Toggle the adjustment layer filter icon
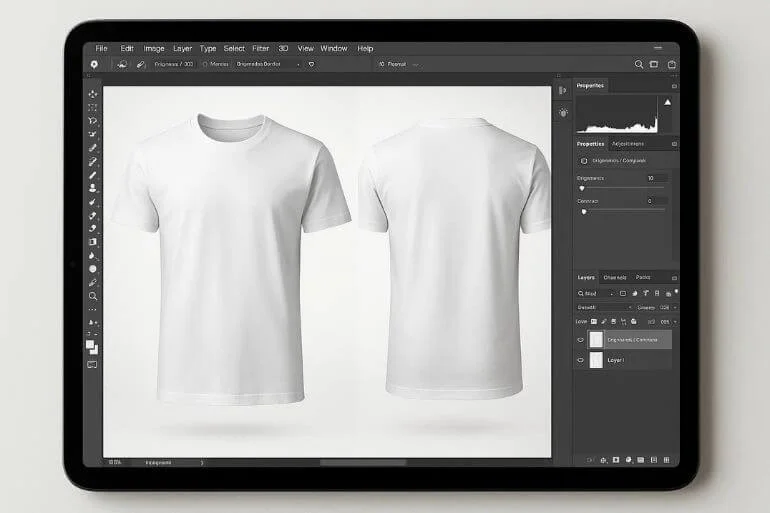Screen dimensions: 770x513 pyautogui.click(x=634, y=293)
